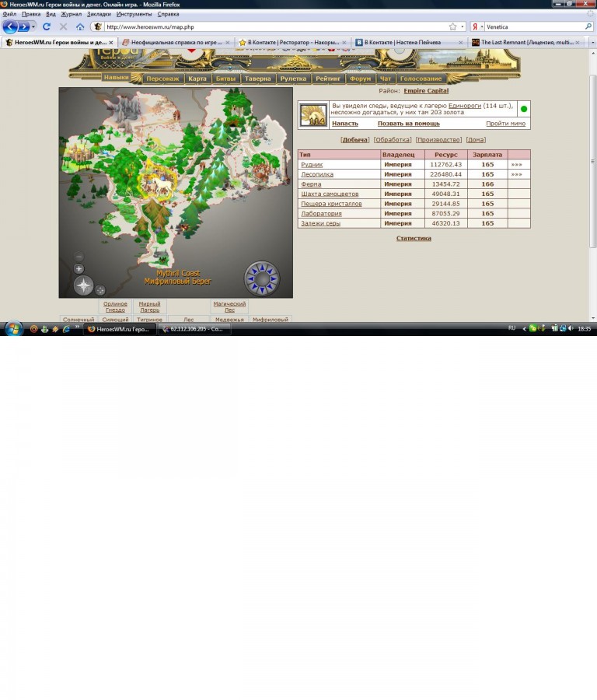Click the map navigation direction wheel
The image size is (597, 700).
point(262,278)
